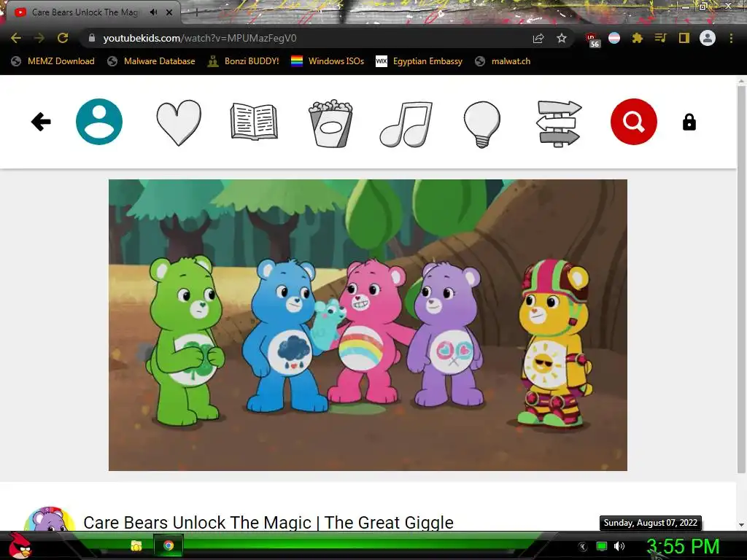Open the malwat.ch bookmark
This screenshot has width=747, height=560.
[503, 61]
